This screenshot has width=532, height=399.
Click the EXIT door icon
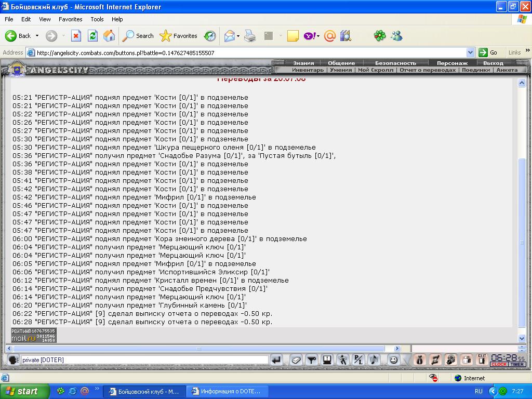coord(482,360)
